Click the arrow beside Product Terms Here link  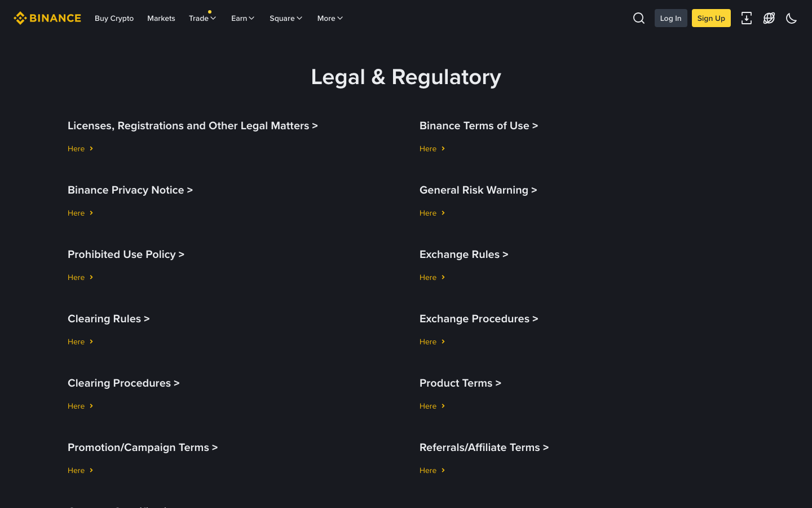444,406
